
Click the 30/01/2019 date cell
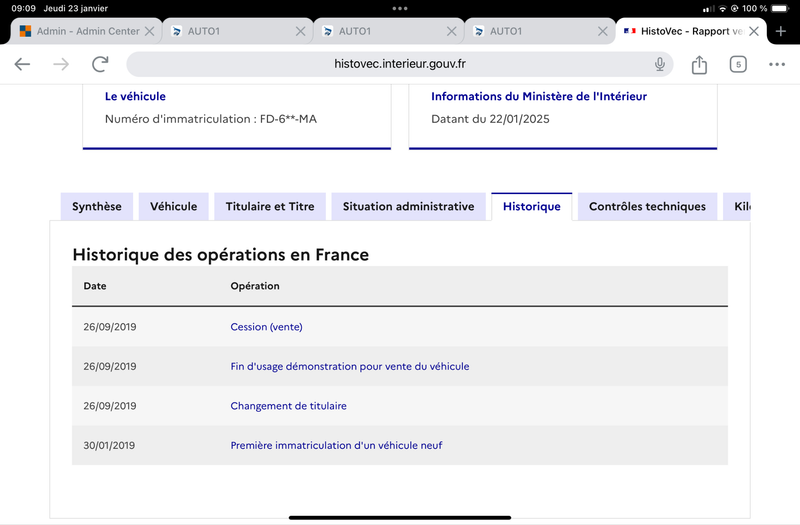tap(109, 445)
